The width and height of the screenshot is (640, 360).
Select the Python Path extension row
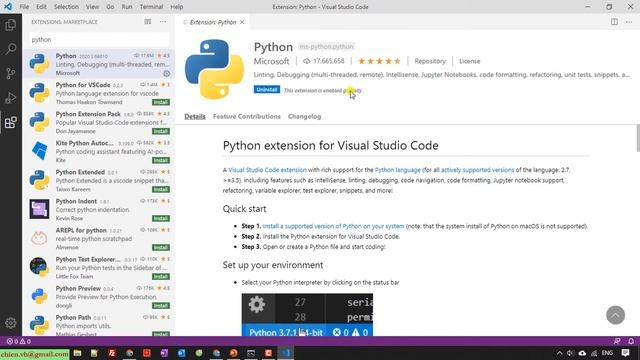click(x=98, y=325)
